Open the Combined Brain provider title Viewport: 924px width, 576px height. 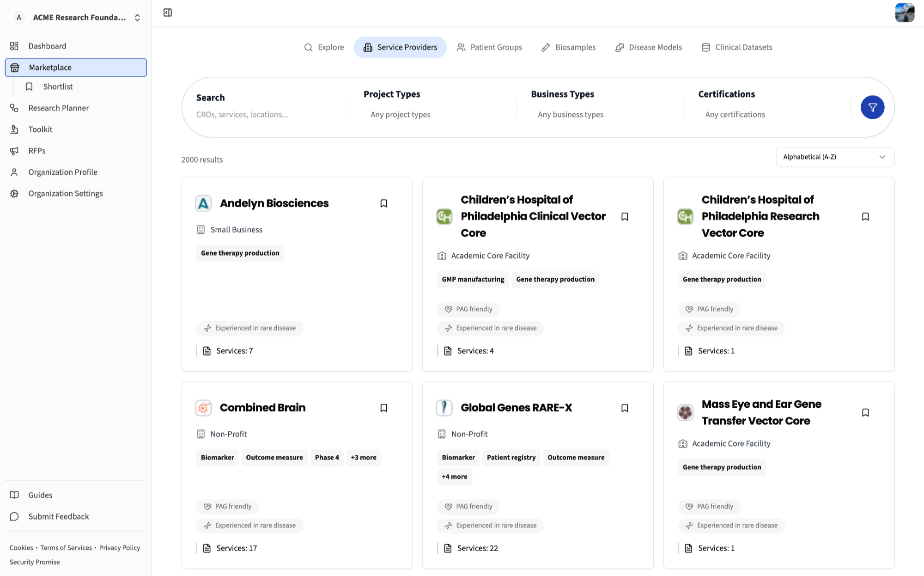pyautogui.click(x=262, y=408)
